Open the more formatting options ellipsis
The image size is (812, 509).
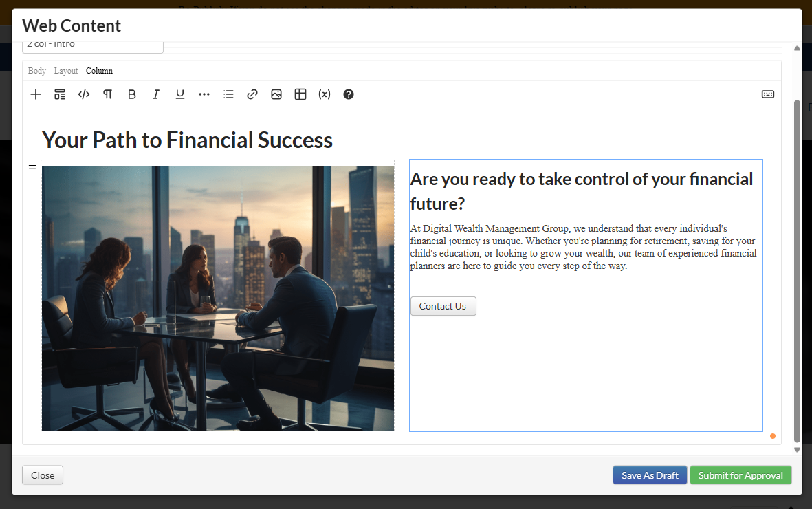[x=204, y=94]
